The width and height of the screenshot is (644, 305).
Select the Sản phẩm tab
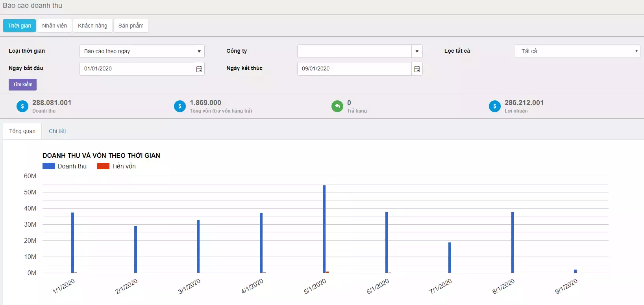tap(131, 26)
